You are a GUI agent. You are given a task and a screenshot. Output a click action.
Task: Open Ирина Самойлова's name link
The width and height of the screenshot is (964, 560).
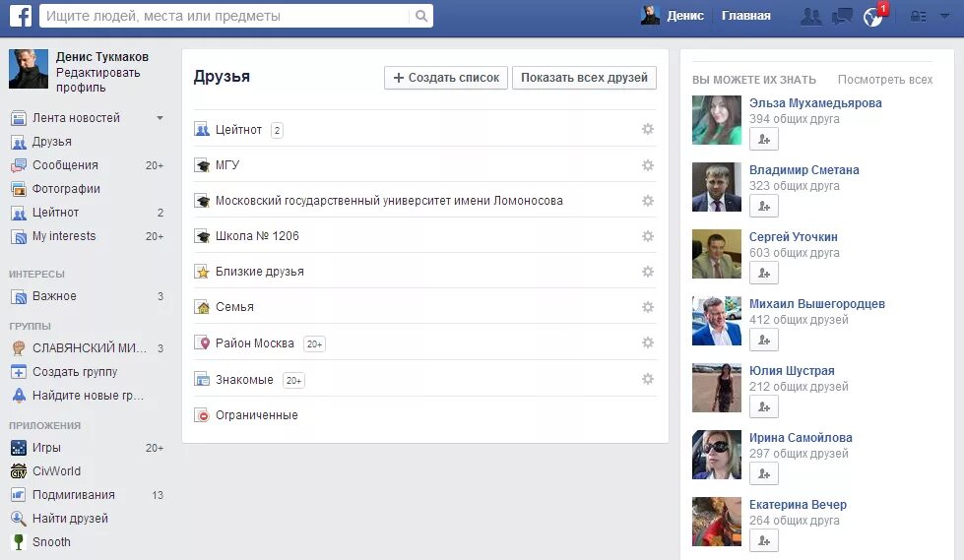(x=801, y=438)
